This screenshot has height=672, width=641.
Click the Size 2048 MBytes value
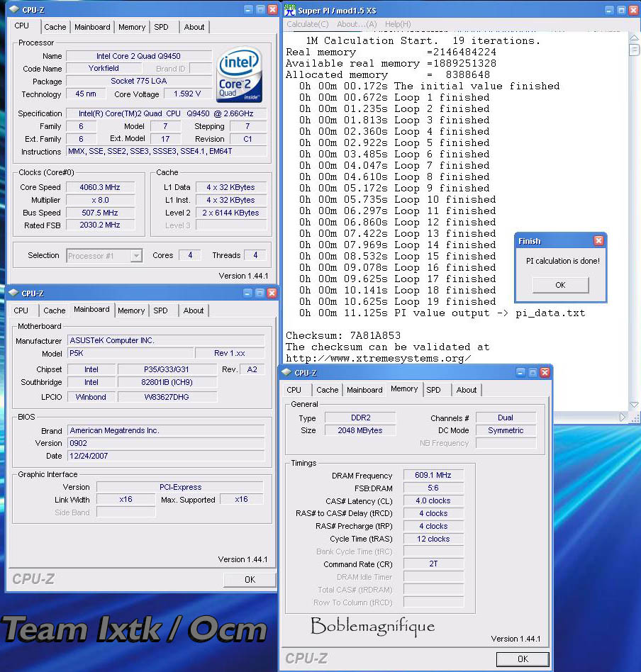(359, 430)
